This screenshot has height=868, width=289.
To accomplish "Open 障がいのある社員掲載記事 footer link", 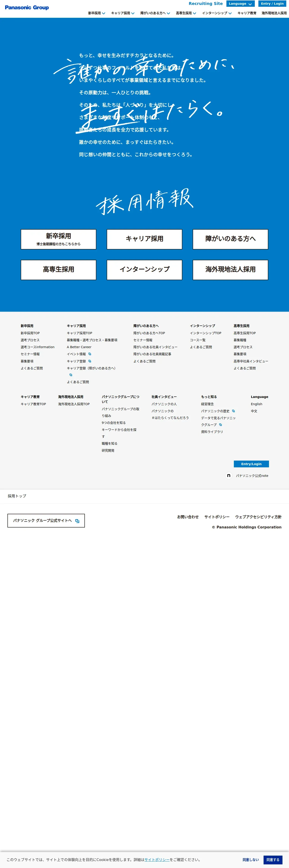I will click(152, 354).
